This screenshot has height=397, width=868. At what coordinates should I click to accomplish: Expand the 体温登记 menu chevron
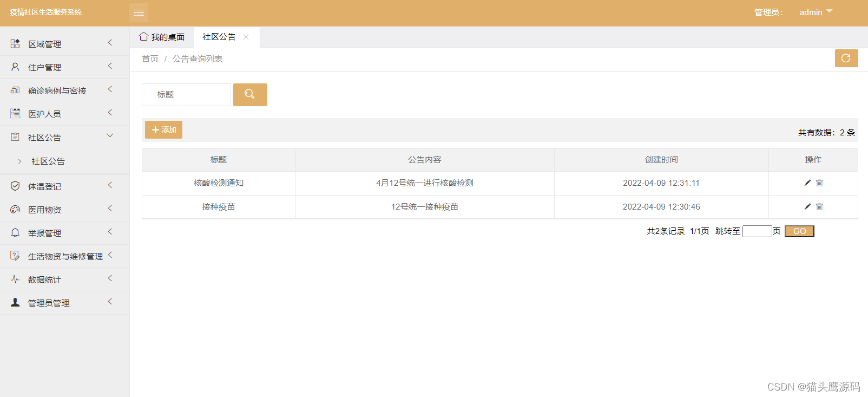(x=110, y=185)
